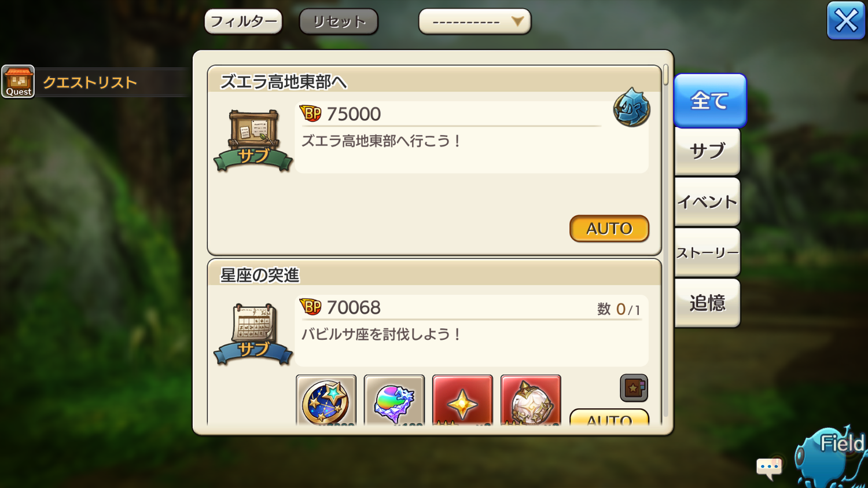The image size is (868, 488).
Task: View the rainbow crystal reward item
Action: pyautogui.click(x=394, y=401)
